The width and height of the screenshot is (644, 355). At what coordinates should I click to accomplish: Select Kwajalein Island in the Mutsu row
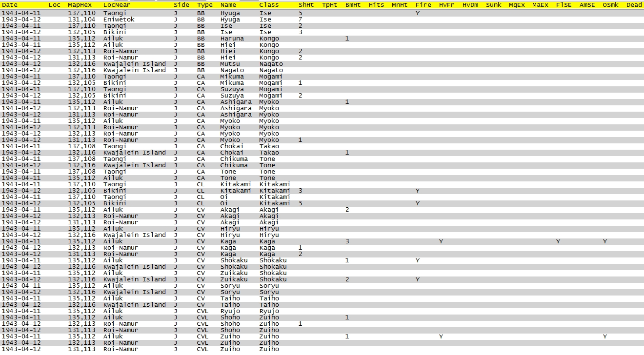tap(135, 64)
